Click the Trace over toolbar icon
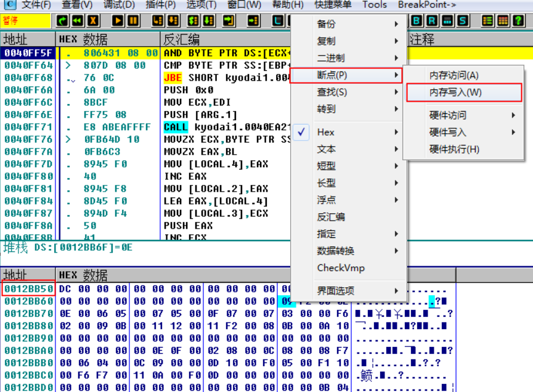The image size is (533, 392). pyautogui.click(x=209, y=21)
